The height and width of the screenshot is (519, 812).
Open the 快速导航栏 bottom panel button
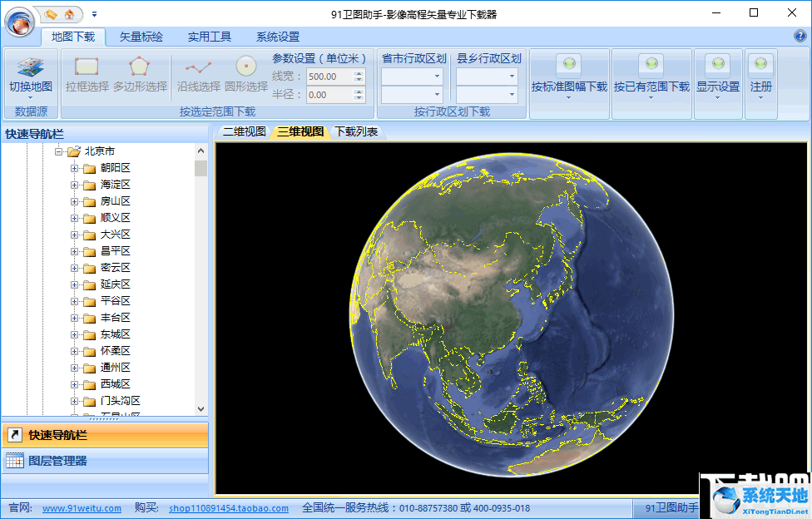[105, 435]
